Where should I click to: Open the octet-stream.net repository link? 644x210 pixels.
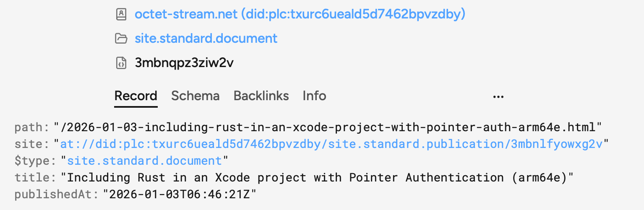tap(300, 15)
